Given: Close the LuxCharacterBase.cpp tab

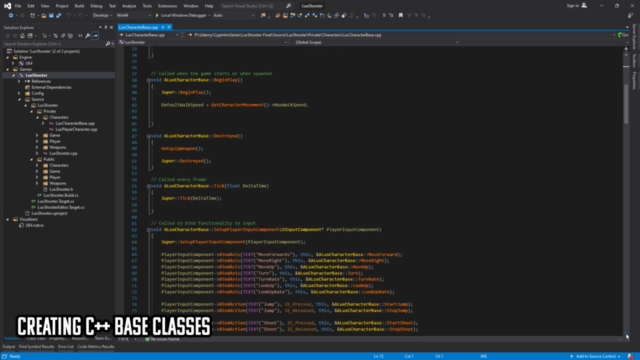Looking at the screenshot, I should [x=169, y=27].
